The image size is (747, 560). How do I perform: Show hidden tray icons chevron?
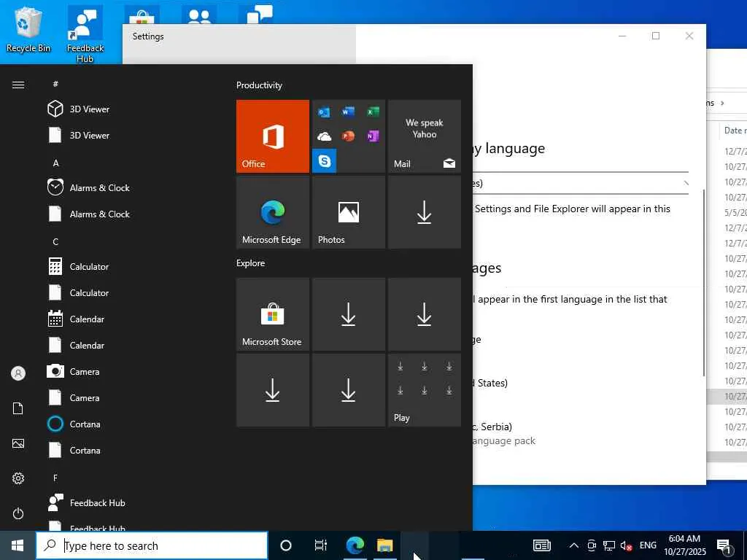pos(574,545)
